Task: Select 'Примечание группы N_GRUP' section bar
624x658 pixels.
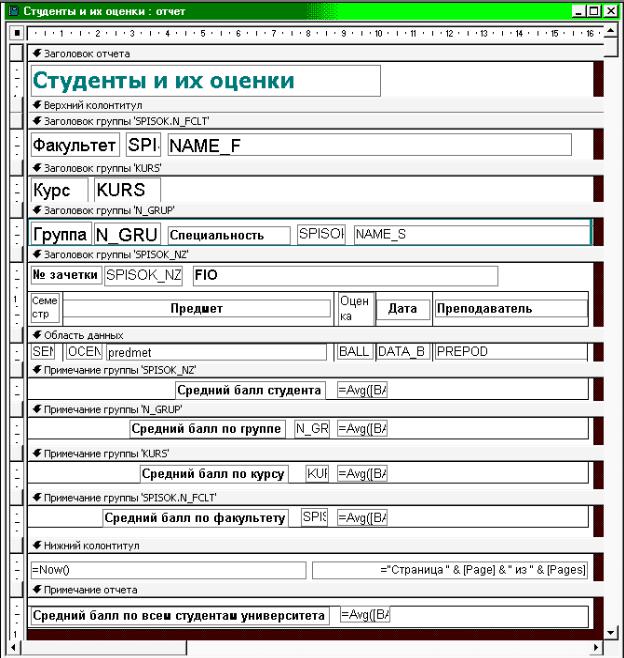Action: [x=316, y=410]
